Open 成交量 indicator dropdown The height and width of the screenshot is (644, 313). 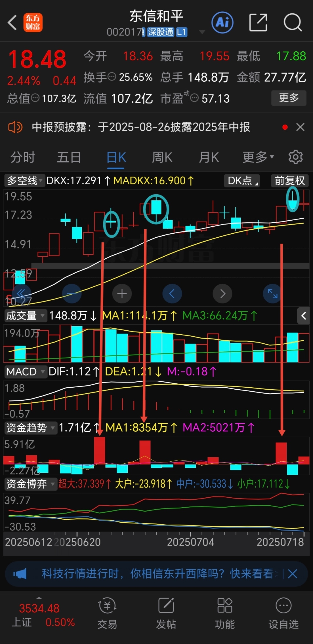pyautogui.click(x=25, y=316)
